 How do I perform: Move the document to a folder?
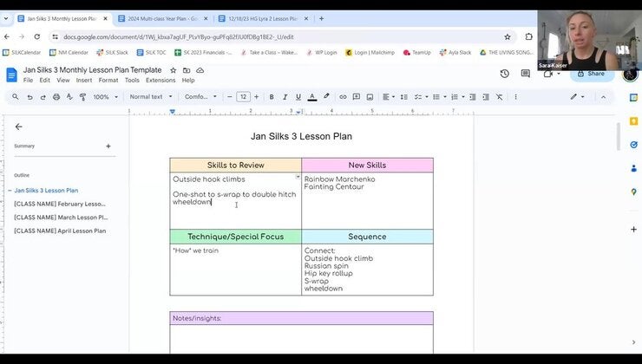coord(187,70)
